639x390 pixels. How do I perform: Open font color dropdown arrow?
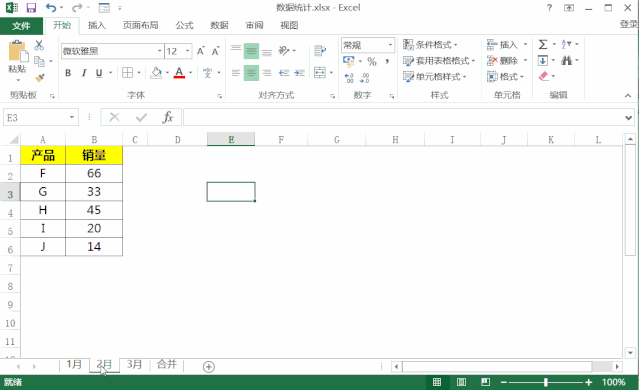click(x=190, y=73)
